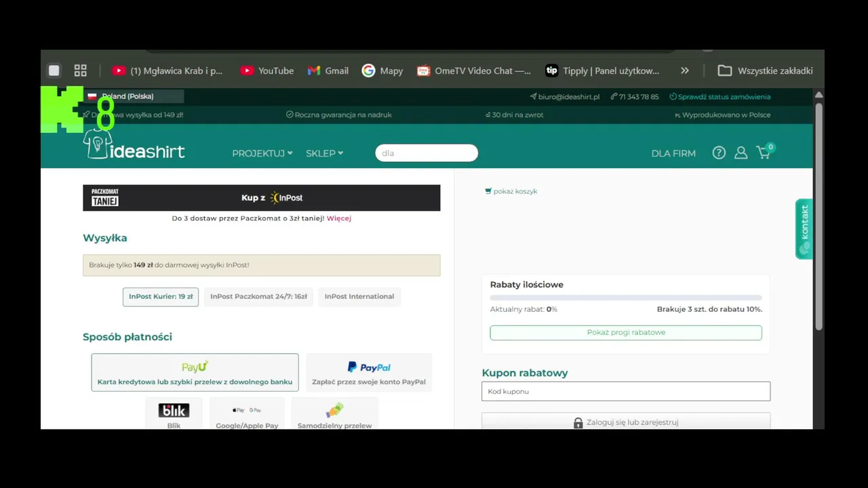The image size is (868, 488).
Task: Click the 71 343 78 85 phone link
Action: [635, 97]
